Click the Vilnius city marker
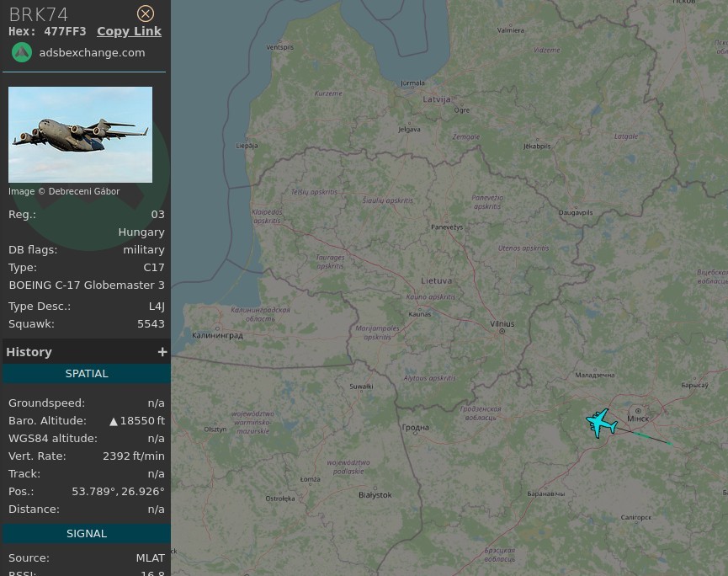This screenshot has height=576, width=728. click(502, 331)
